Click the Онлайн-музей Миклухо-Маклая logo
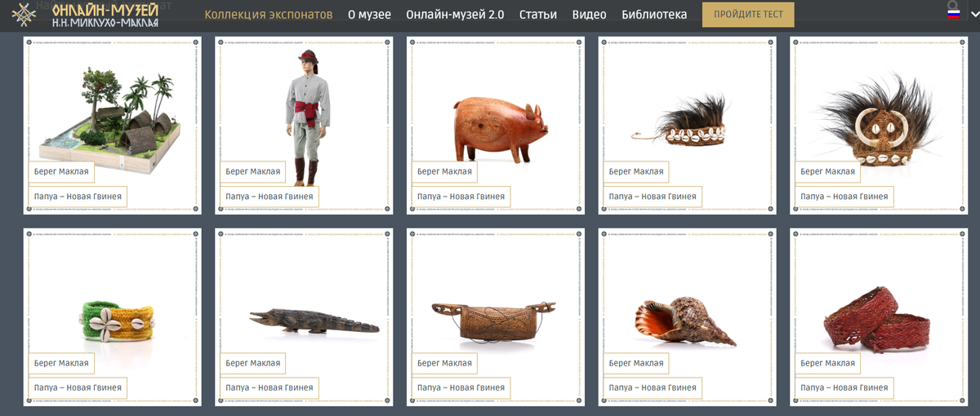 click(85, 15)
